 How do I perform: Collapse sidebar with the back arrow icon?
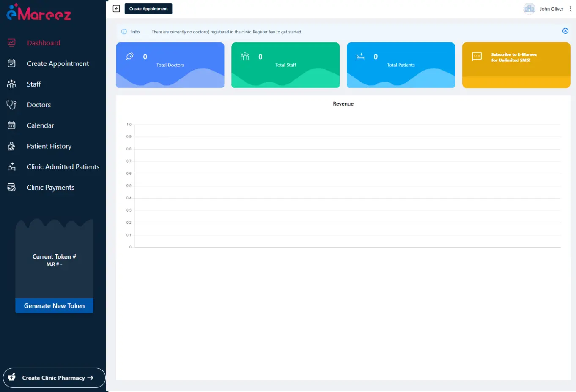click(116, 9)
